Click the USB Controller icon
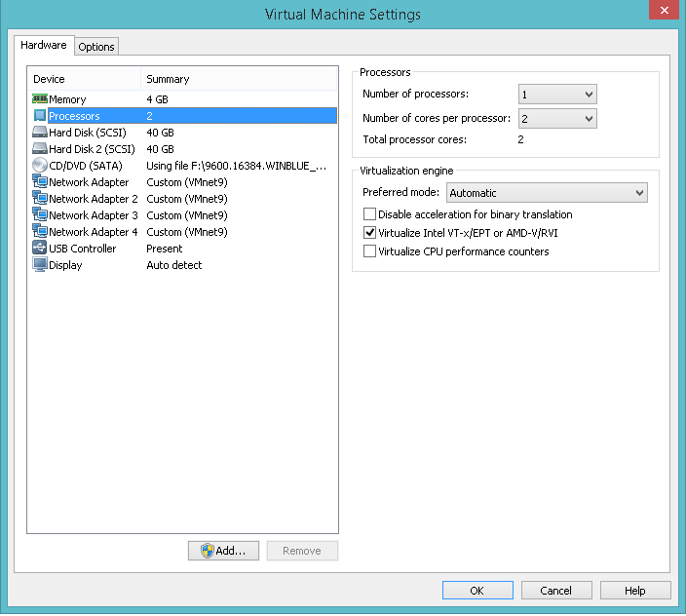This screenshot has height=616, width=686. 40,249
